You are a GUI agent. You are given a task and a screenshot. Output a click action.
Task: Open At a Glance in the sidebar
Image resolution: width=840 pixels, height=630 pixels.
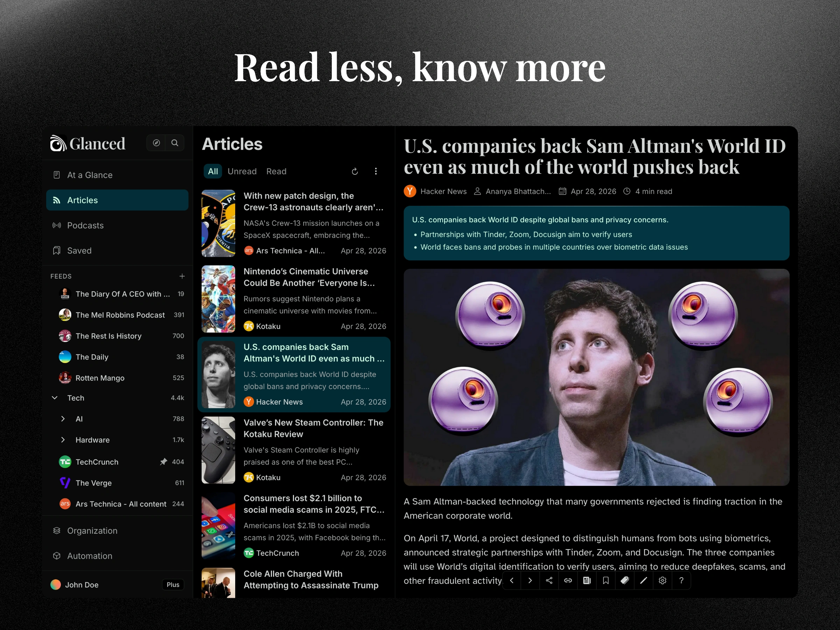(117, 175)
